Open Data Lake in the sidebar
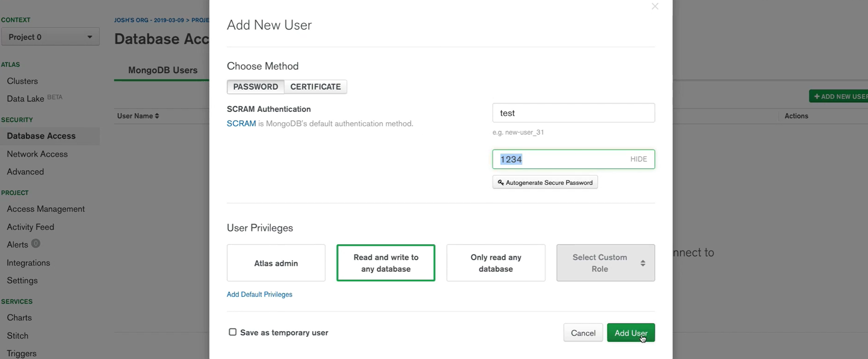Image resolution: width=868 pixels, height=359 pixels. tap(25, 99)
